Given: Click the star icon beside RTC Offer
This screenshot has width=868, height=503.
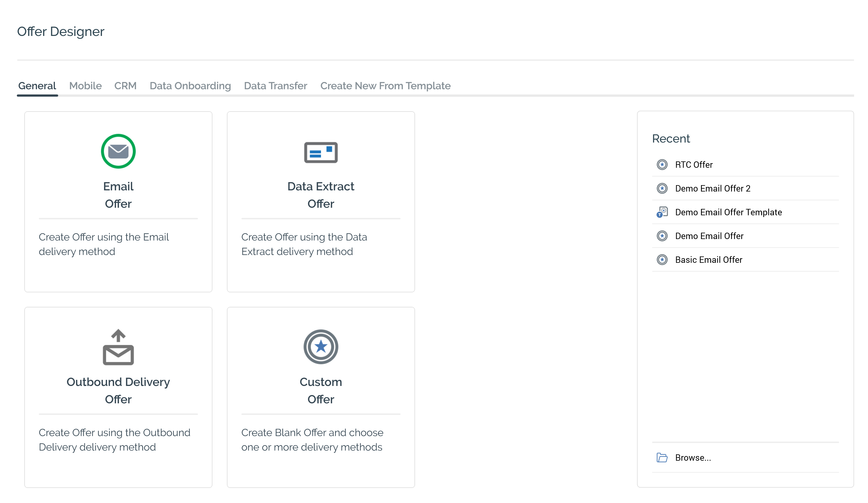Looking at the screenshot, I should (x=662, y=165).
